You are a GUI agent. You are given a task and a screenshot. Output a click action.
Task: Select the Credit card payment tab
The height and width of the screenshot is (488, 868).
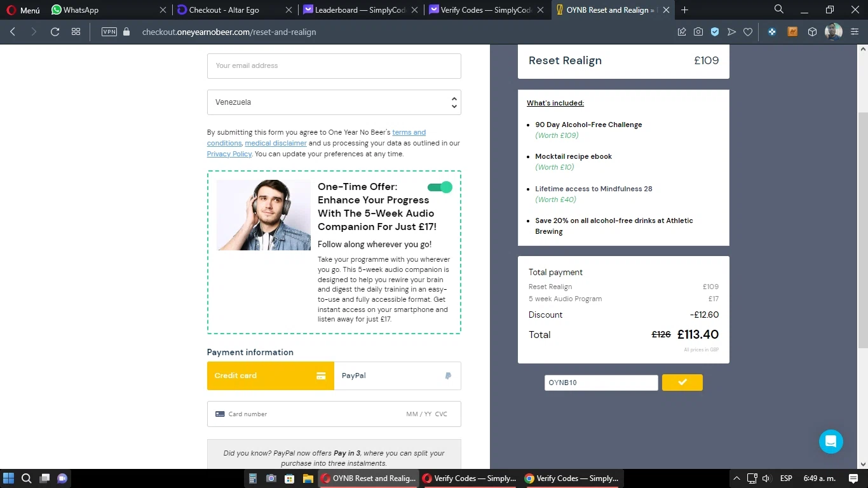point(271,376)
